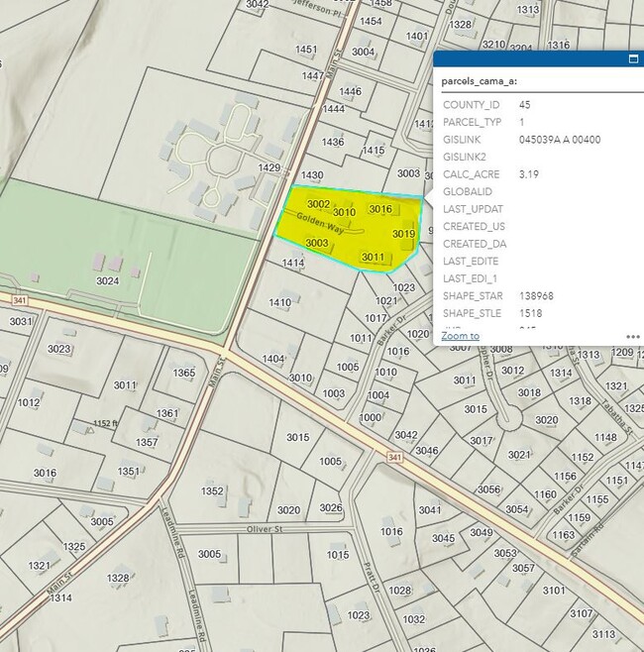Click the parcels_cama_a popup title

click(x=480, y=81)
